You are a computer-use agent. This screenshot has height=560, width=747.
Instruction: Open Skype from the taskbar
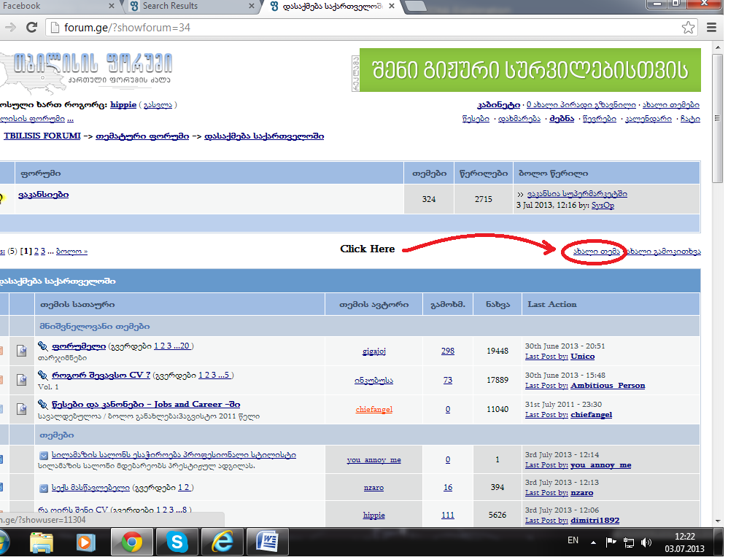pyautogui.click(x=177, y=542)
